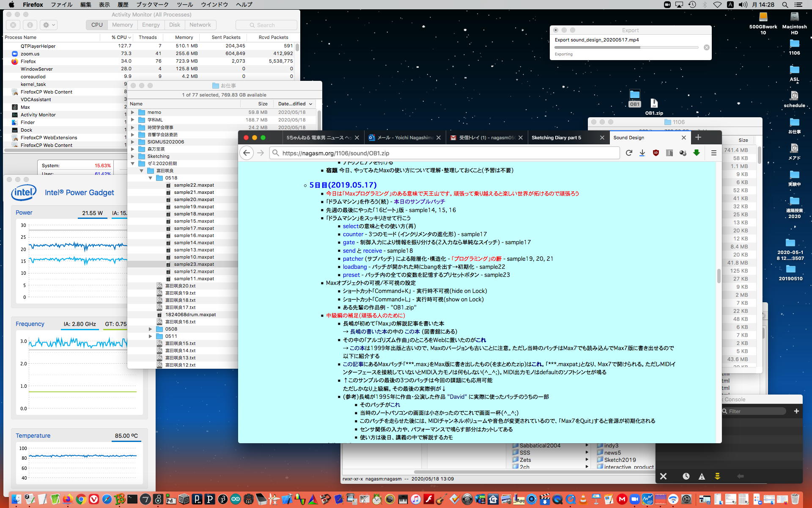Click the clock icon in Max Console
The width and height of the screenshot is (812, 508).
pyautogui.click(x=686, y=476)
